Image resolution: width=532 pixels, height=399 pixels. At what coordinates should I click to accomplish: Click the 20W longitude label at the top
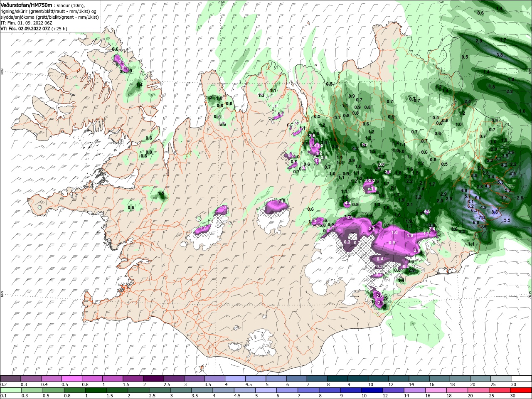221,2
